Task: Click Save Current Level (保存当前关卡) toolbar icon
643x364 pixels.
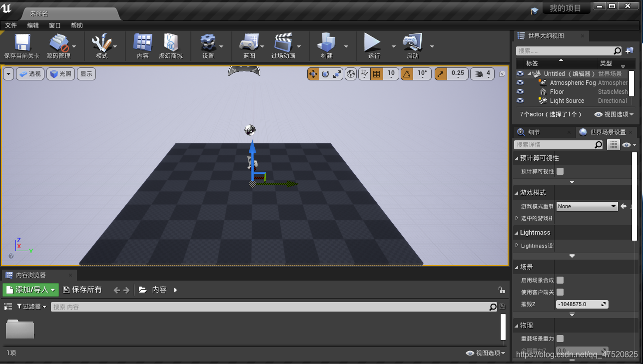Action: click(x=21, y=43)
